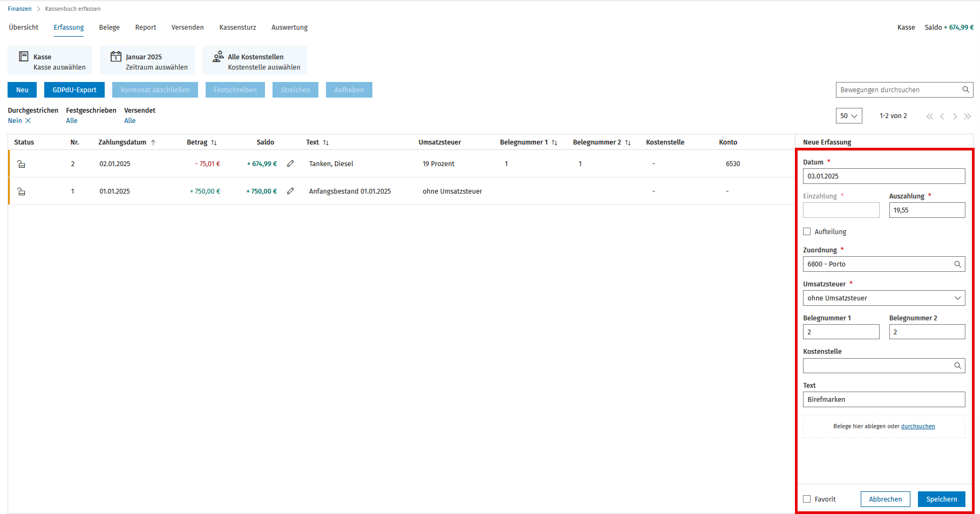Open the Kassensturz tab
This screenshot has height=514, width=980.
pyautogui.click(x=237, y=28)
